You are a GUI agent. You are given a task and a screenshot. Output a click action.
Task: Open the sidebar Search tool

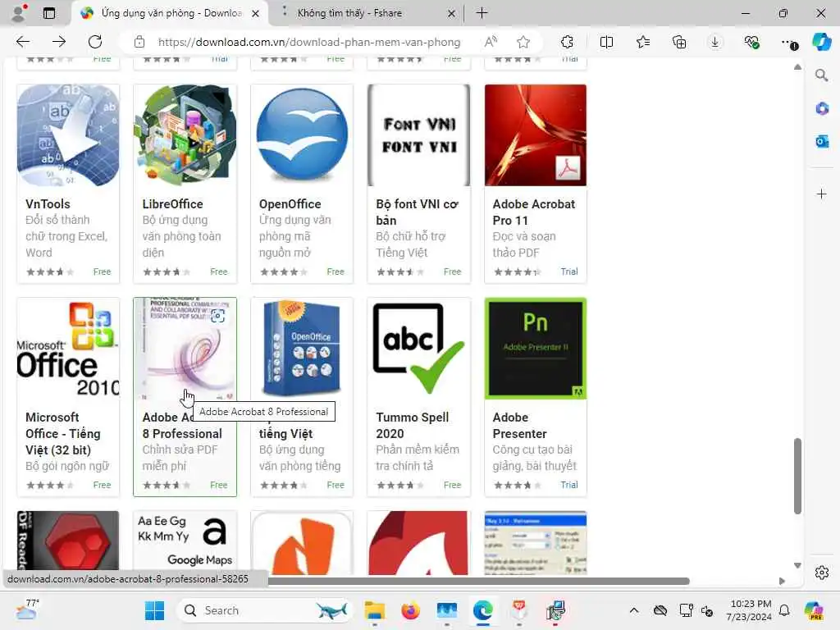click(822, 75)
